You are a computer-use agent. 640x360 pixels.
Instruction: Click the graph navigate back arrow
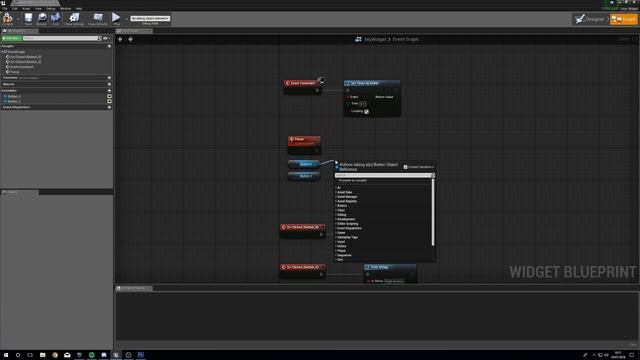click(120, 39)
